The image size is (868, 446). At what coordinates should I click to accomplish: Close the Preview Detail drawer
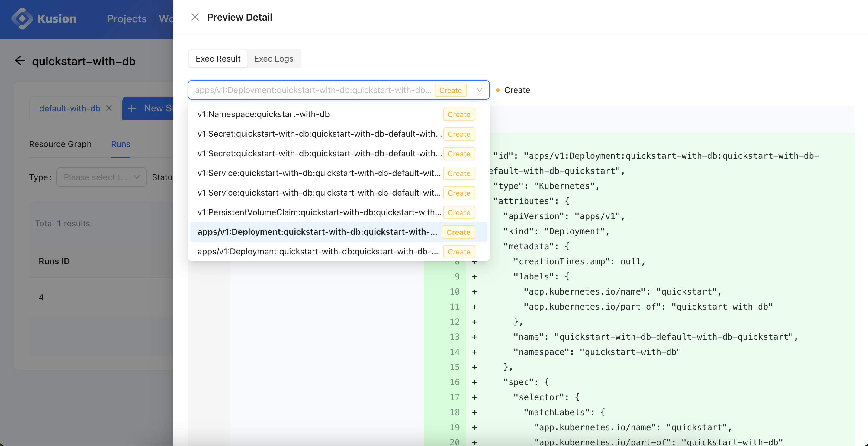[x=195, y=17]
